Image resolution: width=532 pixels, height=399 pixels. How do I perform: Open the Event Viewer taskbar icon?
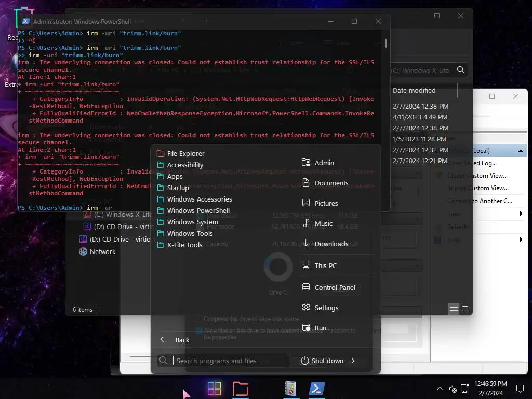point(290,389)
